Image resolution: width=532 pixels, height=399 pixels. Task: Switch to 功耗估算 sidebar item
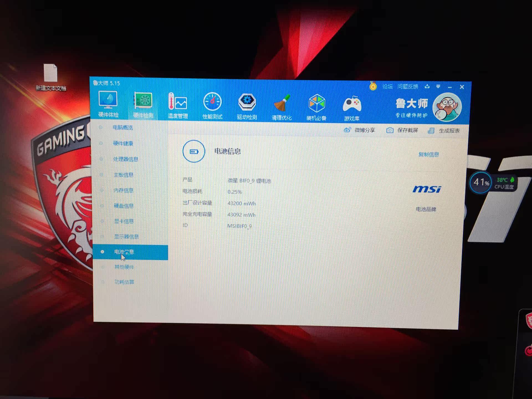pos(124,282)
